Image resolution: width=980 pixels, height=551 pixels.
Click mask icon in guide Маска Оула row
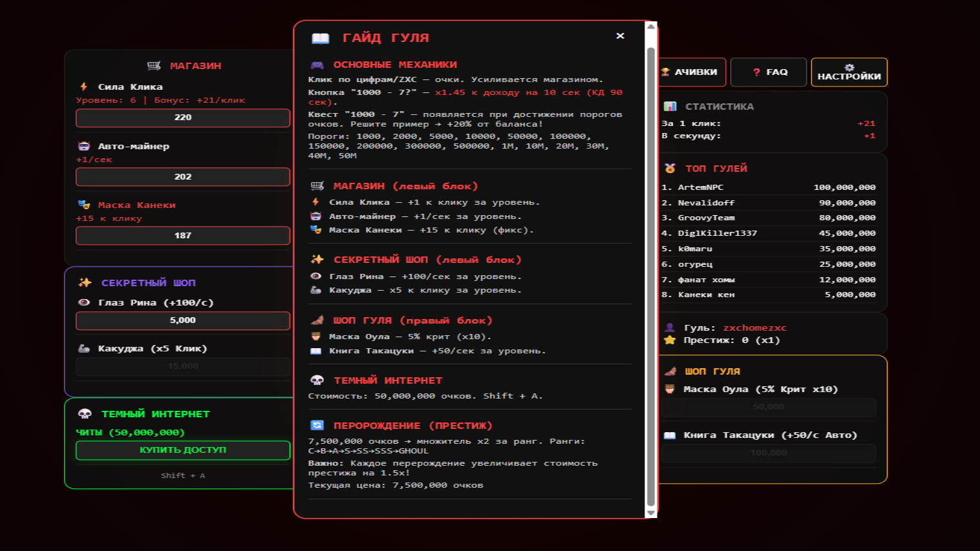tap(315, 337)
